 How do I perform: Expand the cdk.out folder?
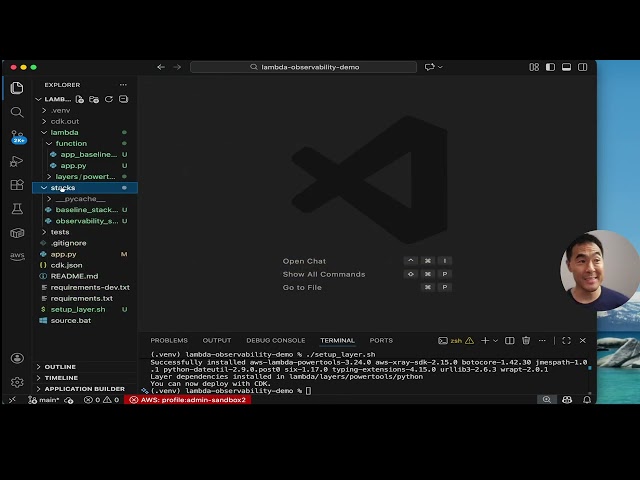(x=85, y=121)
